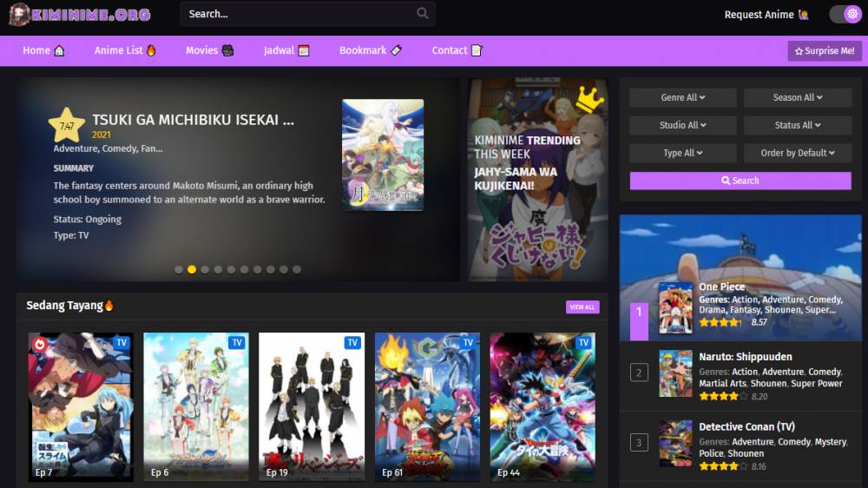Select the first slider dot
Screen dimensions: 868x488
click(178, 269)
